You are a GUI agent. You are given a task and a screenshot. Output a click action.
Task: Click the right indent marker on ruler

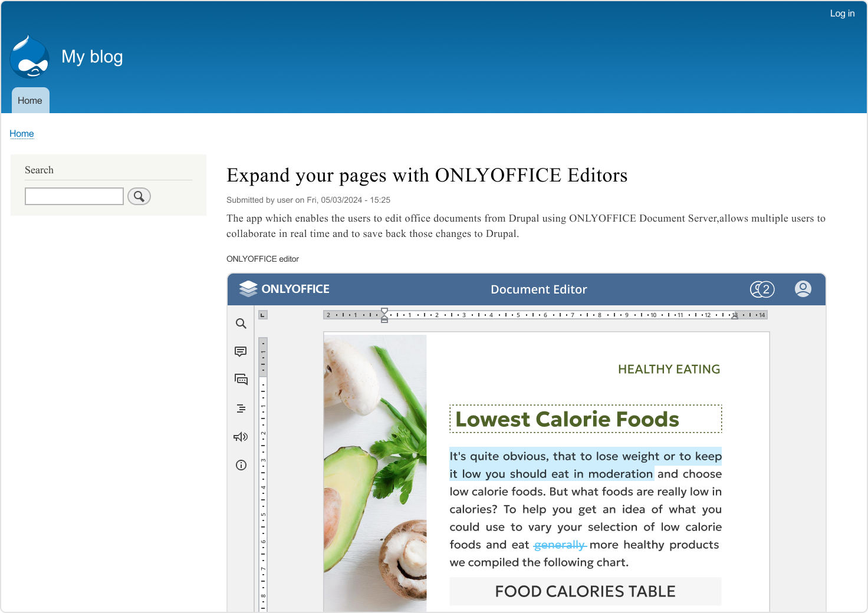pos(735,317)
